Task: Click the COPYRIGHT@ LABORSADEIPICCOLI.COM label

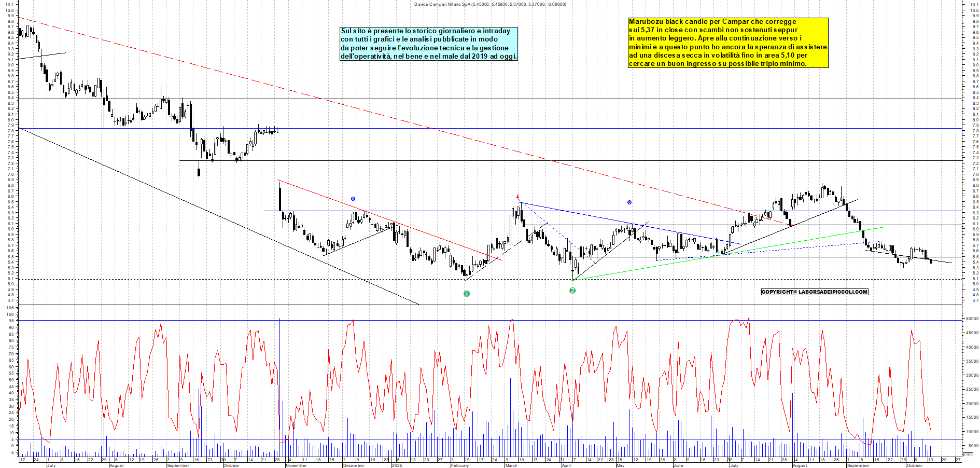Action: click(x=814, y=292)
